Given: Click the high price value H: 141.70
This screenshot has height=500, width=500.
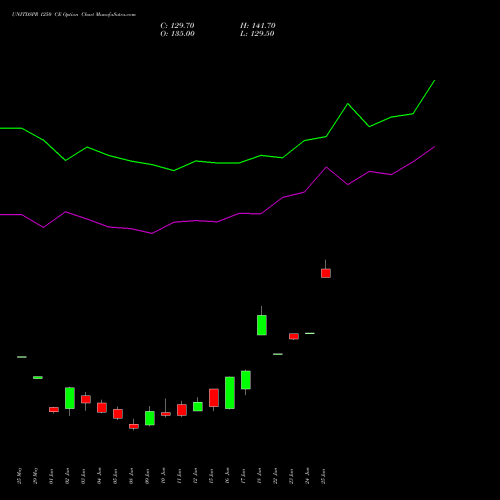Looking at the screenshot, I should (258, 26).
